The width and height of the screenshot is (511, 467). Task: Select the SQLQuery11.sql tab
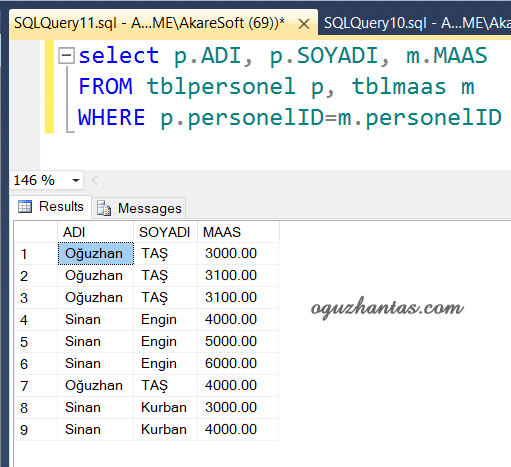click(x=149, y=23)
